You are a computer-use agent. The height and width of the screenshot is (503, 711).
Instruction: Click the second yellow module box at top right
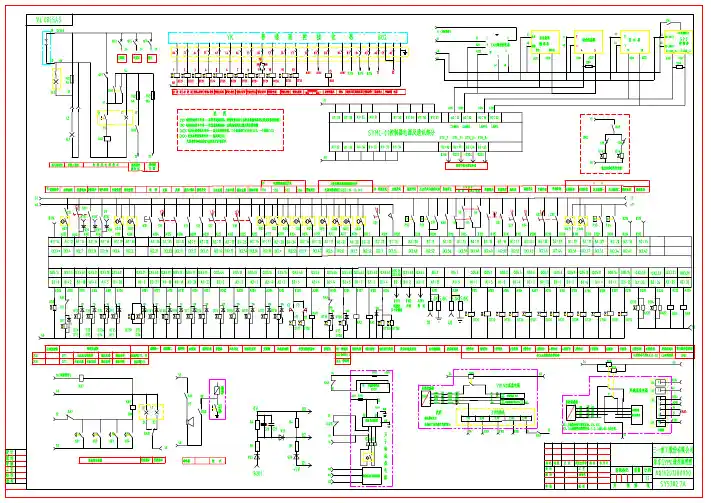(589, 41)
